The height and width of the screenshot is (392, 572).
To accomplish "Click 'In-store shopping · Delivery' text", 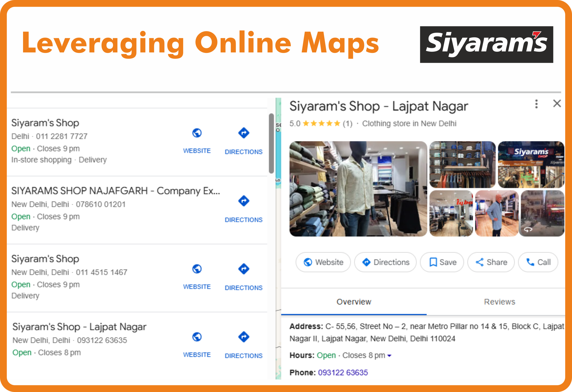I will pyautogui.click(x=59, y=160).
